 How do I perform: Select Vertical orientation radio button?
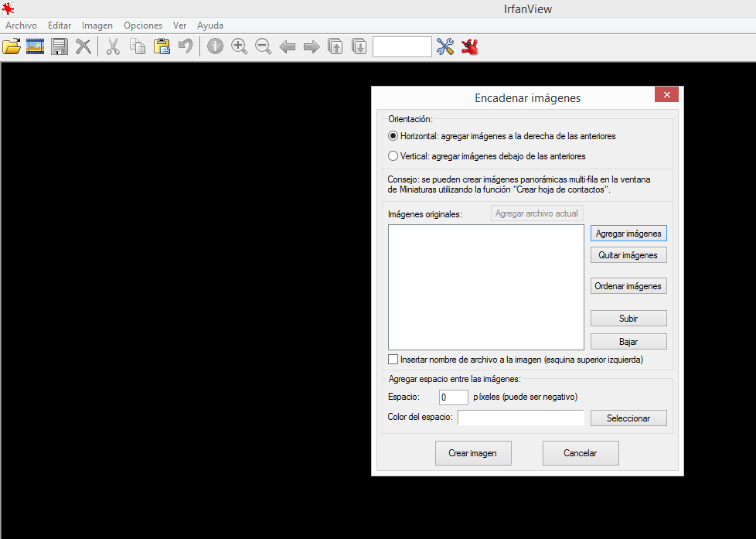coord(393,156)
